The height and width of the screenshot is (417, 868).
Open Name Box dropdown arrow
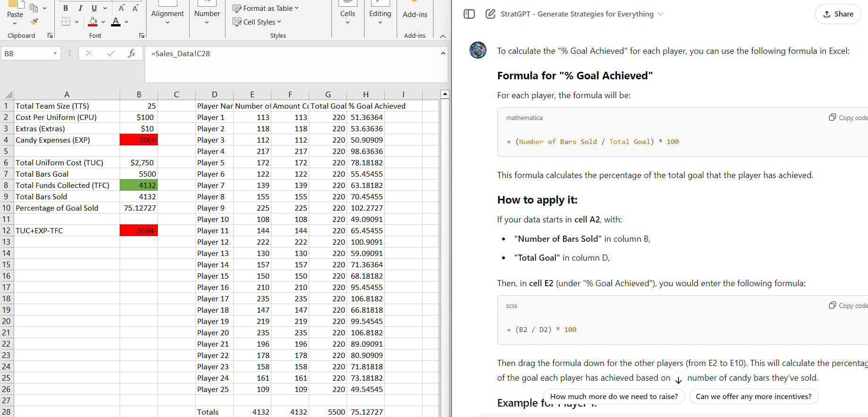click(55, 53)
